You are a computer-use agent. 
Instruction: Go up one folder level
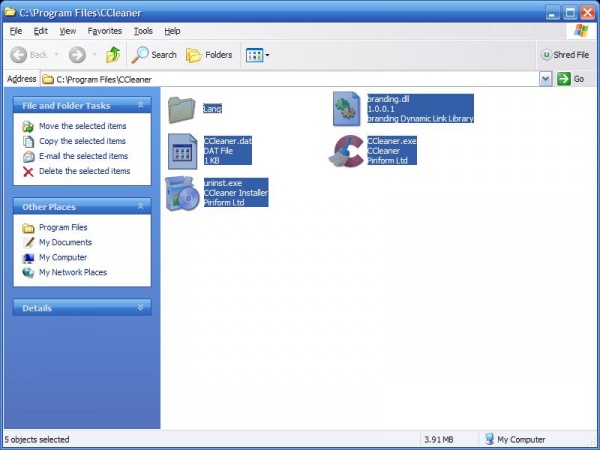point(113,55)
